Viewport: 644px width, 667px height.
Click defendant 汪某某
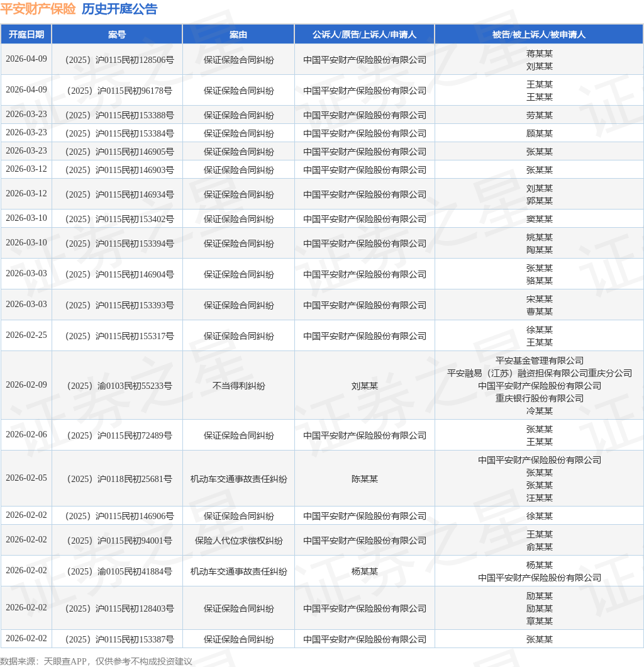(x=539, y=498)
